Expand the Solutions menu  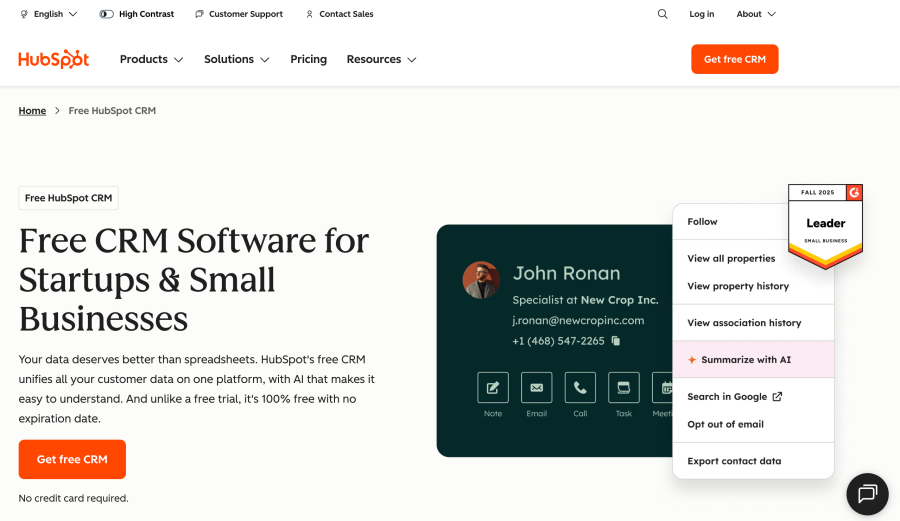pyautogui.click(x=236, y=59)
